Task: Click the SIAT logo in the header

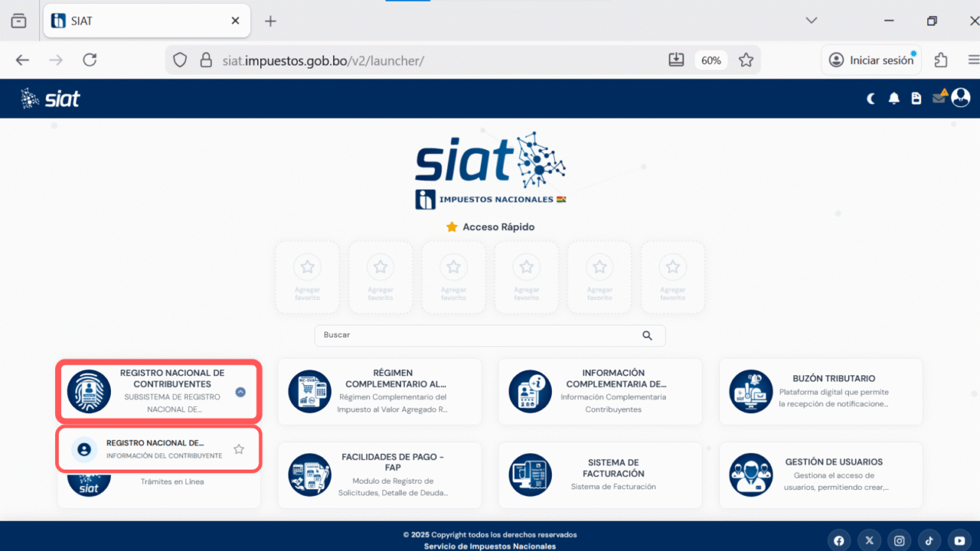Action: (x=51, y=98)
